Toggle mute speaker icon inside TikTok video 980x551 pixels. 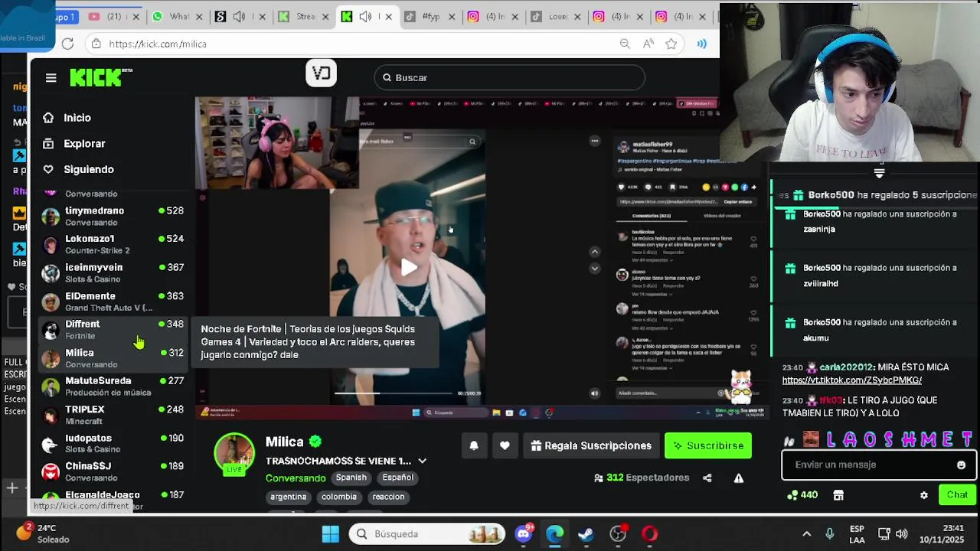point(594,393)
